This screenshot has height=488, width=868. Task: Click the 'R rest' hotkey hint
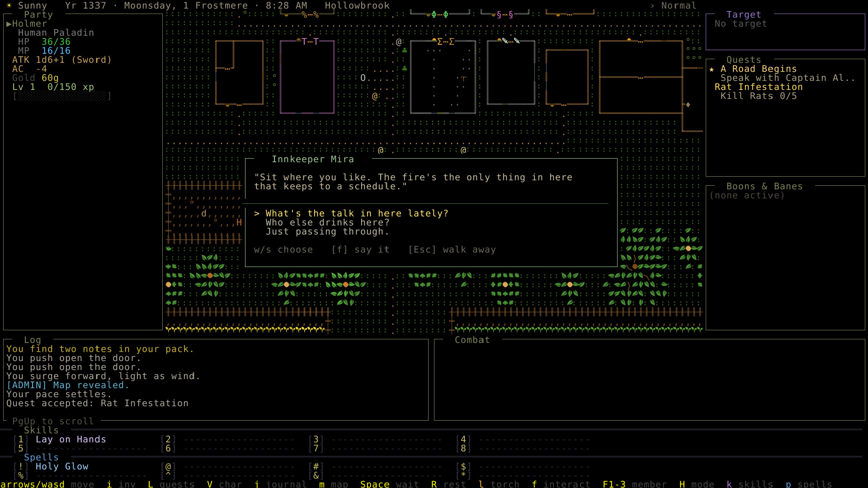tap(448, 484)
